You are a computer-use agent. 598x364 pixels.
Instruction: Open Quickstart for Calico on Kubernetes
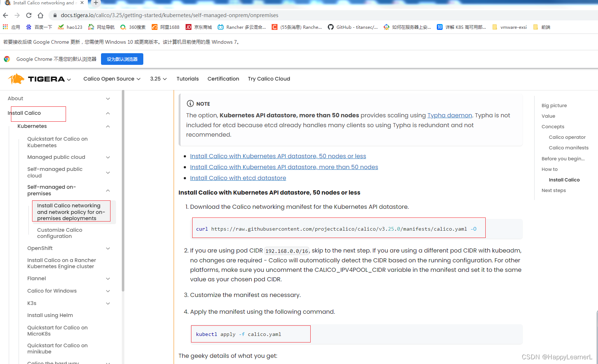coord(57,142)
